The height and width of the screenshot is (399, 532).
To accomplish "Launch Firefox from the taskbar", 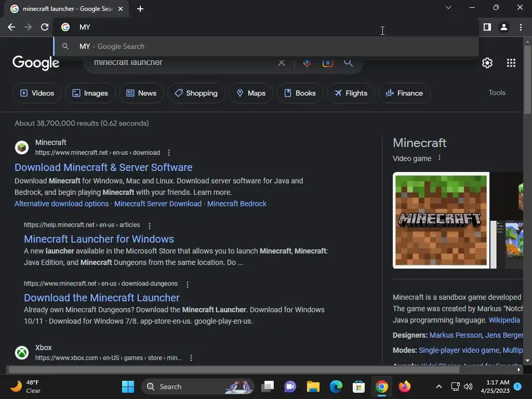I will coord(404,387).
